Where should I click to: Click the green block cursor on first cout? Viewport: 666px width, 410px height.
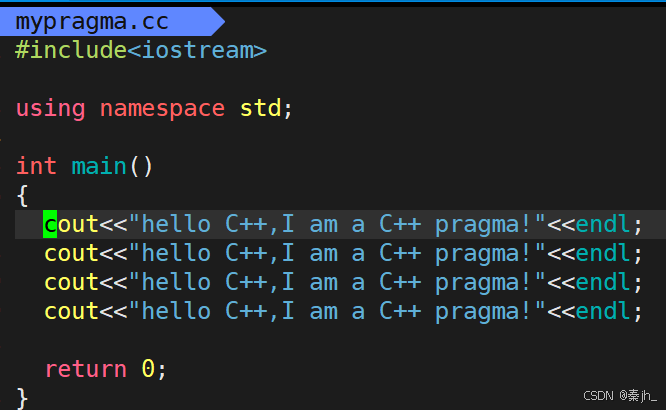[x=50, y=223]
